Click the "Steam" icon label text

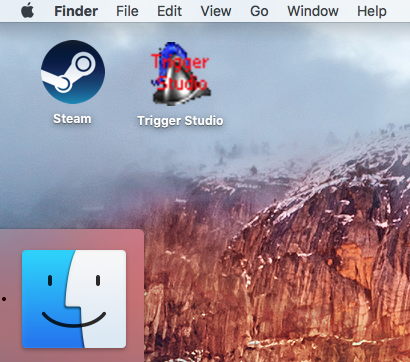72,119
